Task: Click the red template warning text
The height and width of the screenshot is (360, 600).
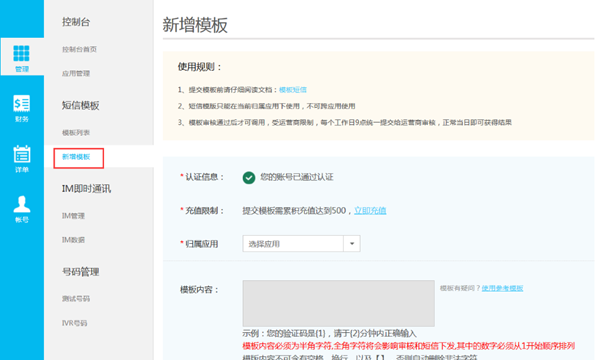Action: pyautogui.click(x=409, y=346)
